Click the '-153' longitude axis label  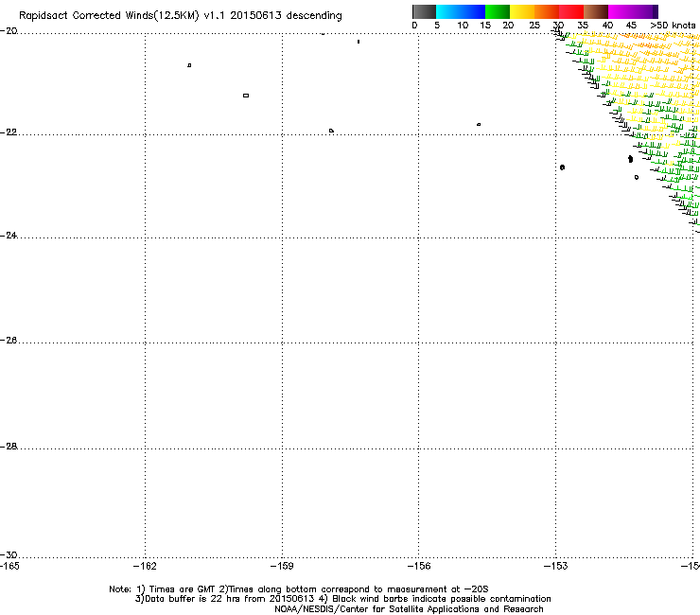point(556,567)
